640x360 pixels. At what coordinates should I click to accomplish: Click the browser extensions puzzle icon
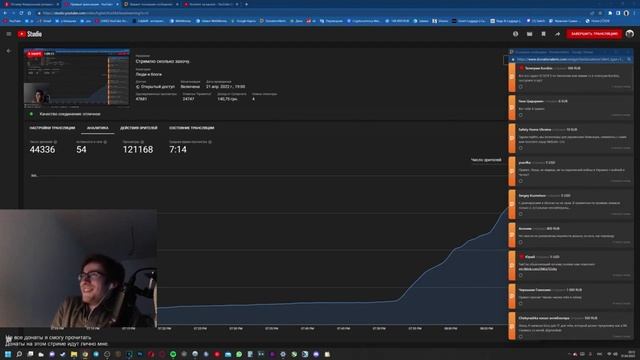click(610, 13)
